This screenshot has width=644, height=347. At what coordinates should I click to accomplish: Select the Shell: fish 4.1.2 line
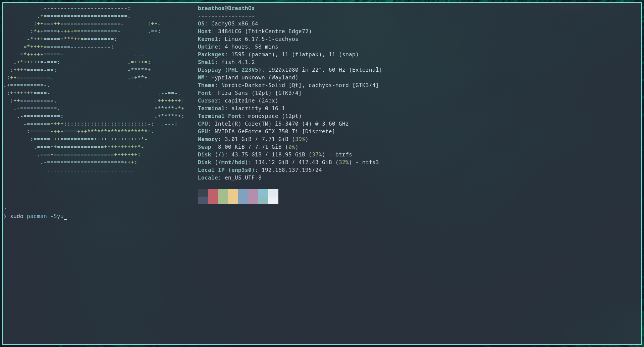[x=226, y=62]
